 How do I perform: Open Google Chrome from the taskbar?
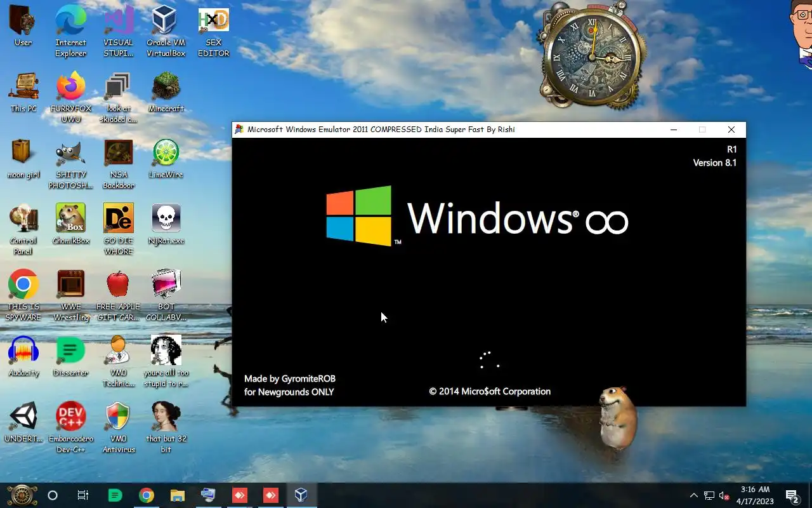coord(147,495)
